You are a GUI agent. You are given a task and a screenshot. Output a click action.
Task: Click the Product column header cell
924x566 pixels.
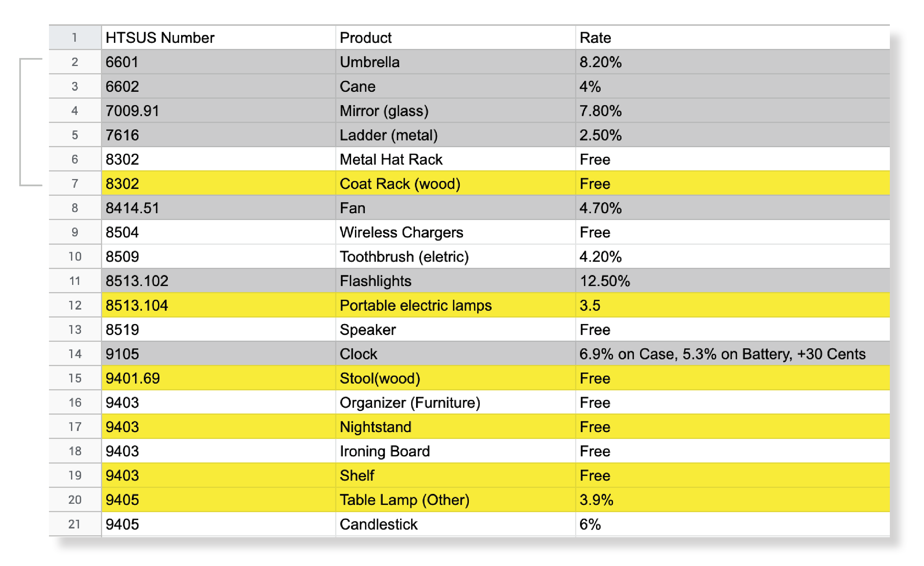pyautogui.click(x=455, y=38)
